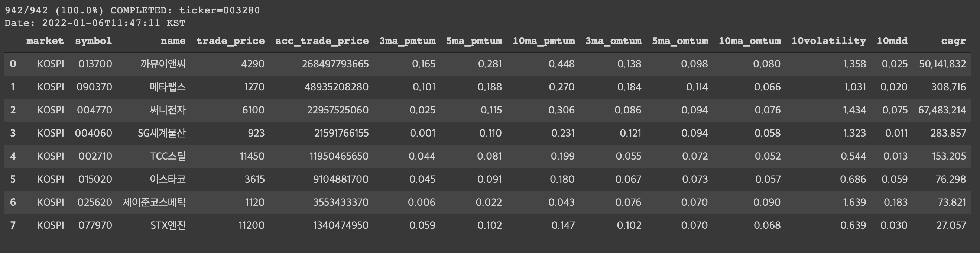The height and width of the screenshot is (253, 980).
Task: Select the symbol cell 090370
Action: (x=94, y=87)
